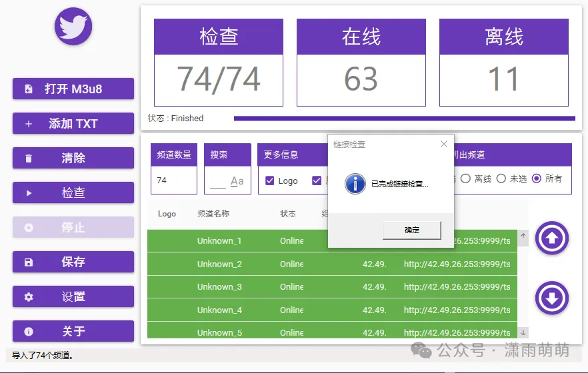Select the 未选 radio button
The image size is (588, 373).
point(501,179)
